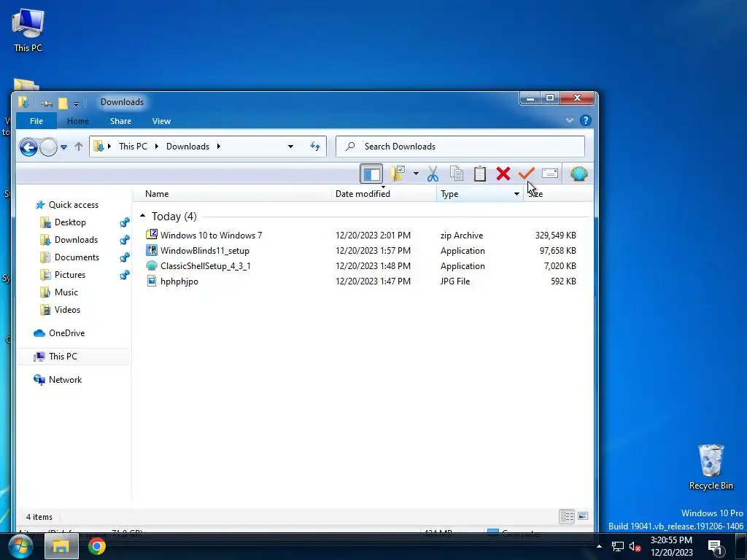
Task: Expand the ribbon with the chevron
Action: tap(569, 120)
